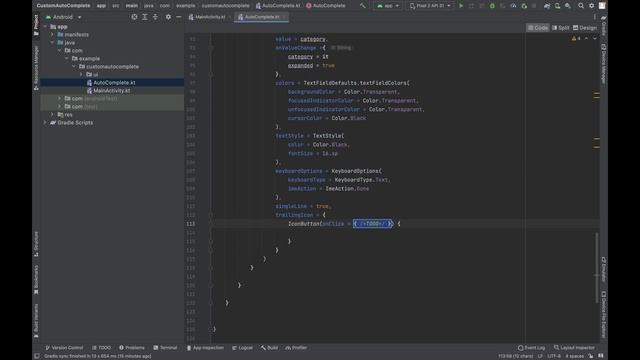Select MainActivity.kt in project tree
The height and width of the screenshot is (360, 640).
[112, 91]
